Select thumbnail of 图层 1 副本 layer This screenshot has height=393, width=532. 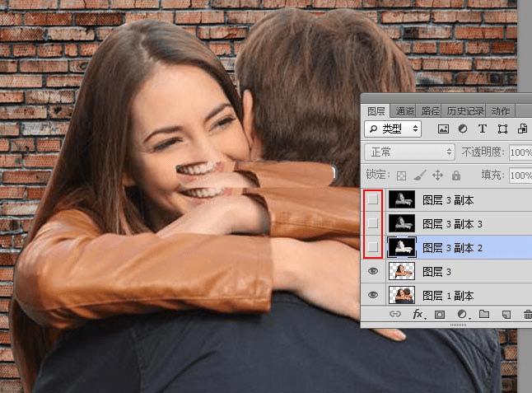pos(401,295)
